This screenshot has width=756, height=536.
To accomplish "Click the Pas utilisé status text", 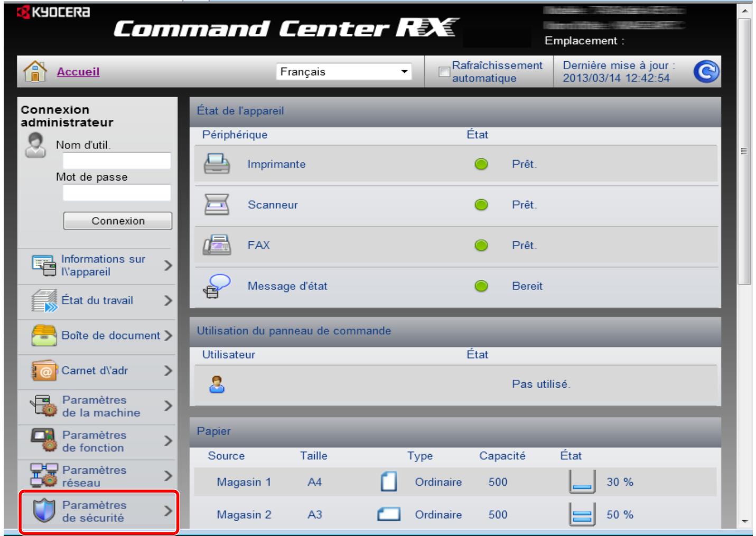I will 541,384.
